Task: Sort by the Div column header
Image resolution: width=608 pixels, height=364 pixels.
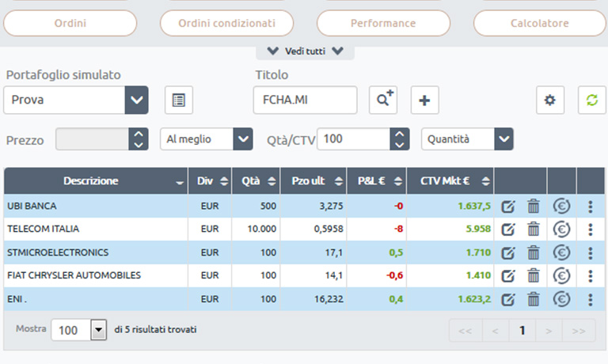Action: (210, 181)
